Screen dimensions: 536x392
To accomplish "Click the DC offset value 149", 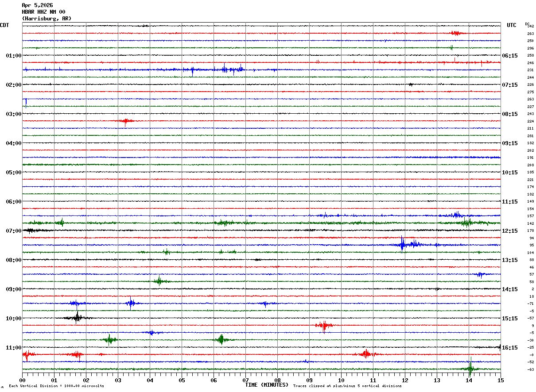I will [x=531, y=202].
